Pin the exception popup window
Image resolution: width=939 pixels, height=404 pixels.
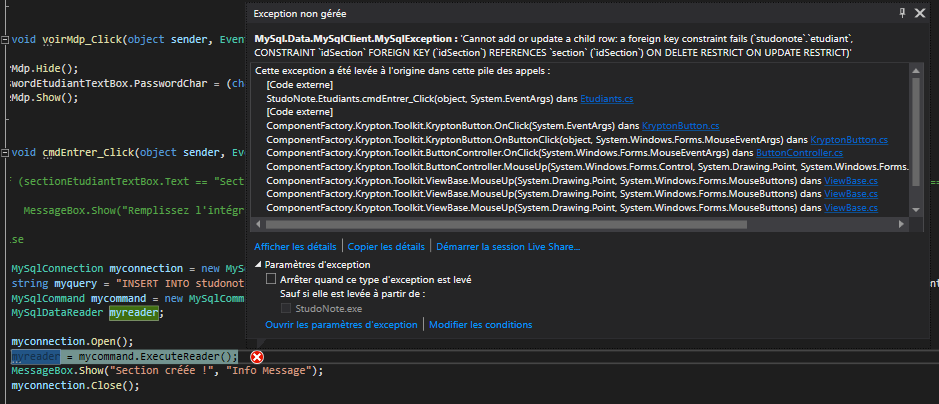tap(904, 13)
